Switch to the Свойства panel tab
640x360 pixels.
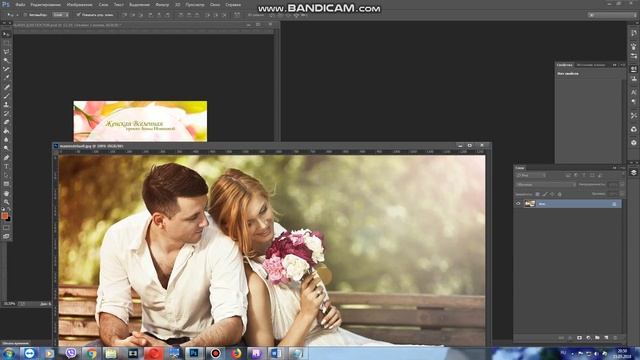pyautogui.click(x=565, y=65)
